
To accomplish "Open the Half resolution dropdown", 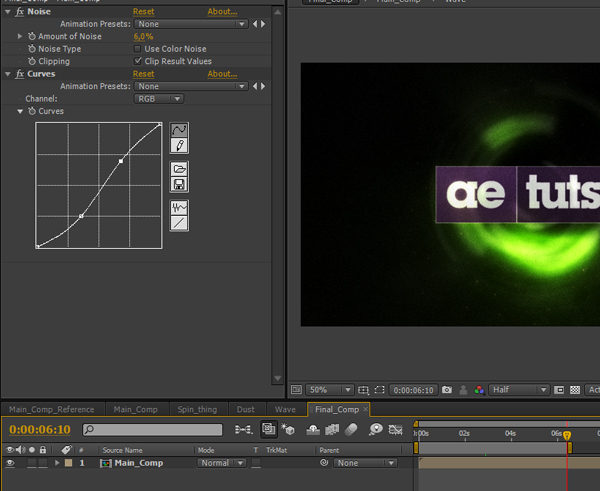I will [519, 390].
